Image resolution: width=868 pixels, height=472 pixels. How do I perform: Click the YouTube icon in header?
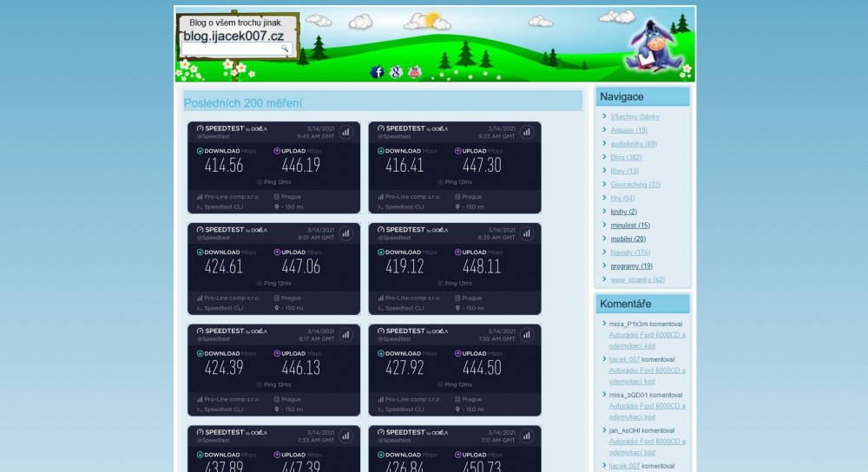click(x=415, y=72)
